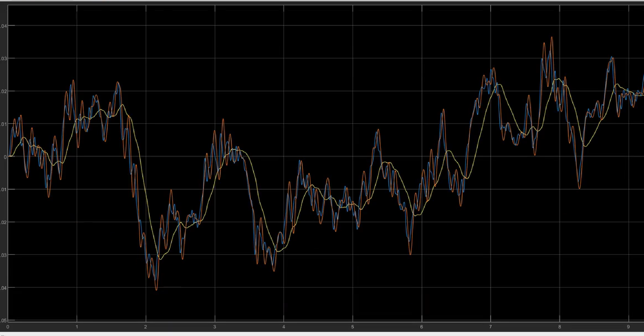
Task: Click the x-axis tick label 5
Action: pyautogui.click(x=352, y=327)
